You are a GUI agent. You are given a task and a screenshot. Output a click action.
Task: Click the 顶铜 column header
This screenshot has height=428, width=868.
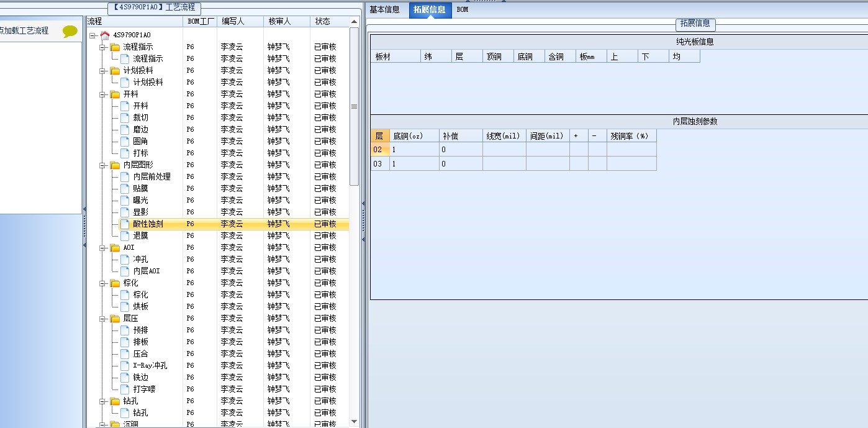[x=498, y=57]
